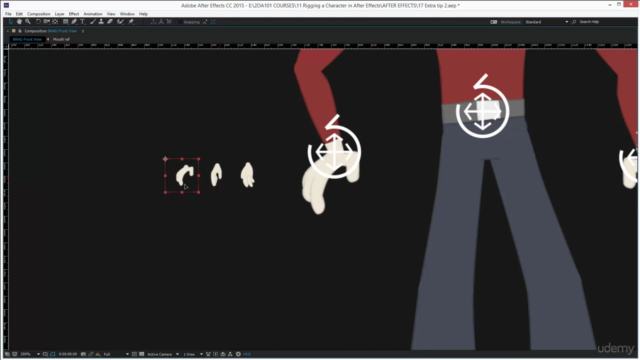The height and width of the screenshot is (360, 640).
Task: Select the Rotation tool
Action: 38,22
